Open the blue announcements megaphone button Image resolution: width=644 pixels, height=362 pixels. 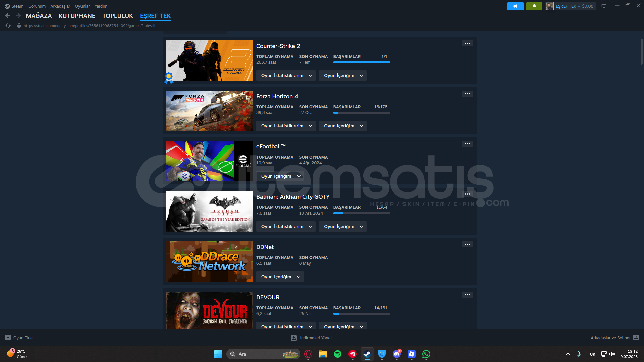[516, 6]
